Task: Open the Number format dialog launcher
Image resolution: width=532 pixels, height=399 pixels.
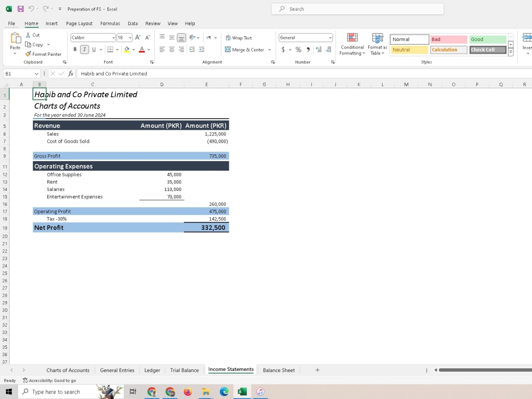Action: point(333,62)
